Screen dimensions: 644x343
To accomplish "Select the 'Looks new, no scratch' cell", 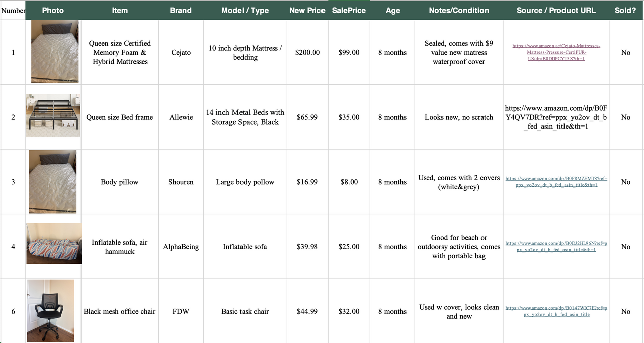I will [459, 117].
